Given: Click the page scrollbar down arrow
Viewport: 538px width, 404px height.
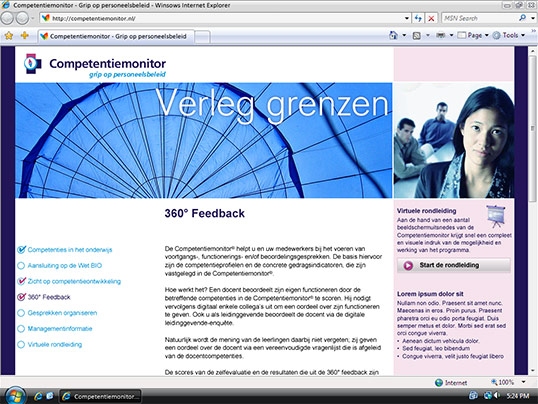Looking at the screenshot, I should 533,371.
